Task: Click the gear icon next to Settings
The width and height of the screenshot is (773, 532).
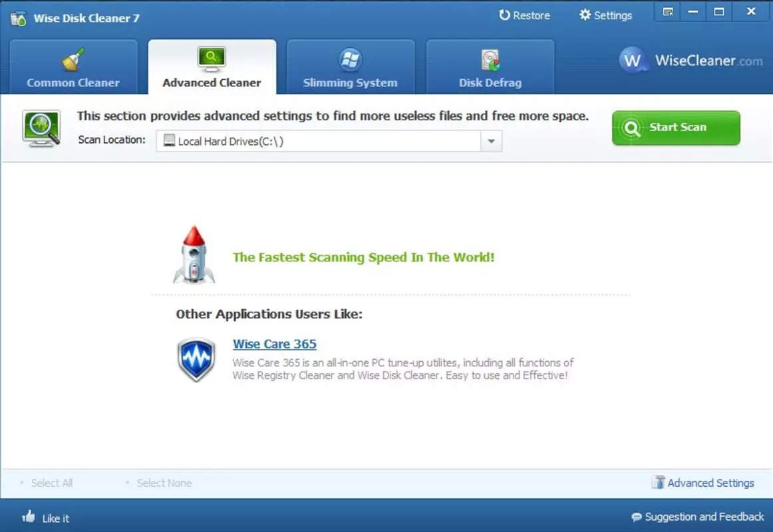Action: [x=585, y=15]
